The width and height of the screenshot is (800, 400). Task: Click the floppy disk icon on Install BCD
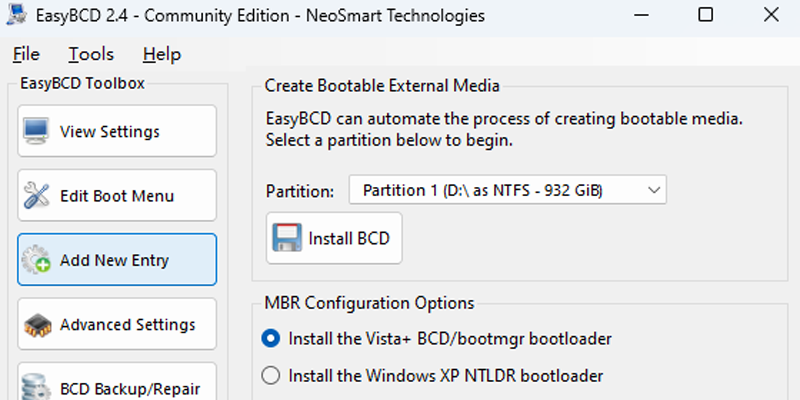(287, 238)
